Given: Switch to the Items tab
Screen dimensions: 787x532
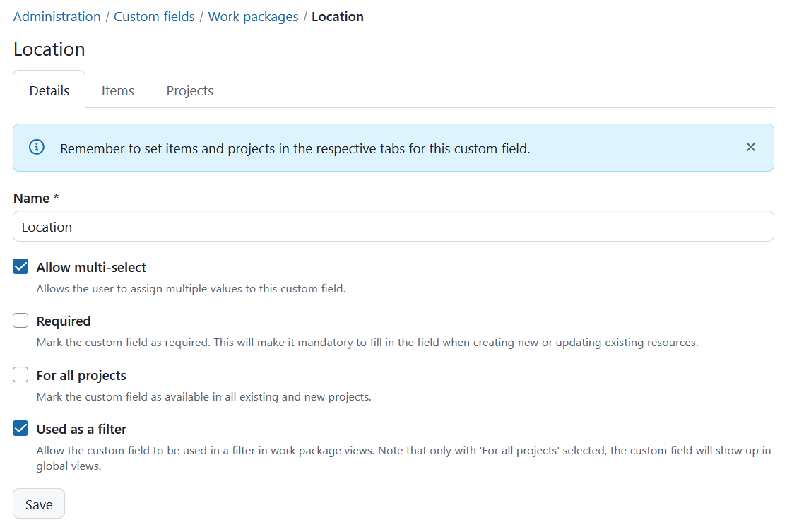Looking at the screenshot, I should pyautogui.click(x=117, y=90).
